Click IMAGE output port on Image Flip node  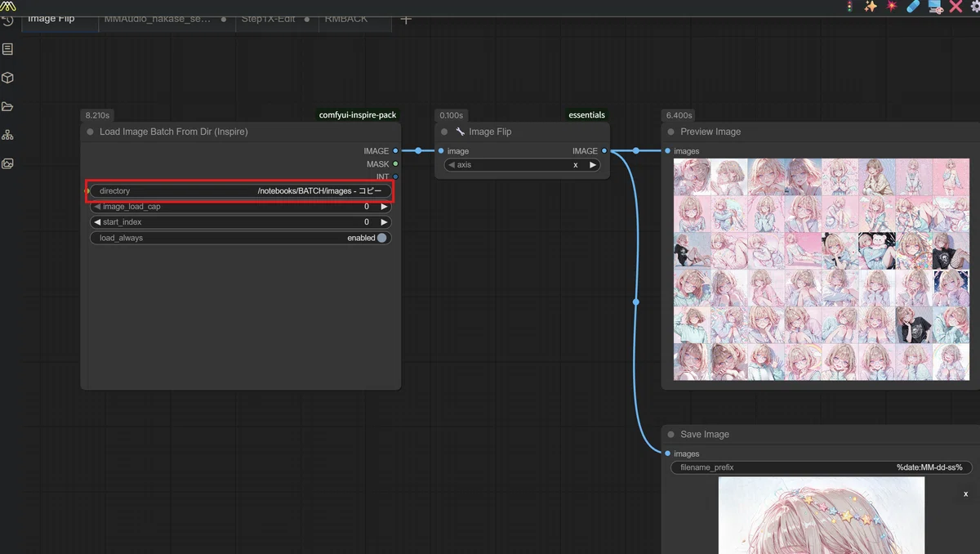coord(604,151)
